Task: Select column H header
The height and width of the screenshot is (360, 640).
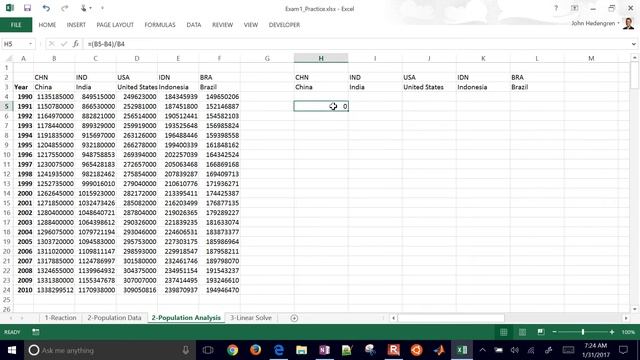Action: click(321, 58)
